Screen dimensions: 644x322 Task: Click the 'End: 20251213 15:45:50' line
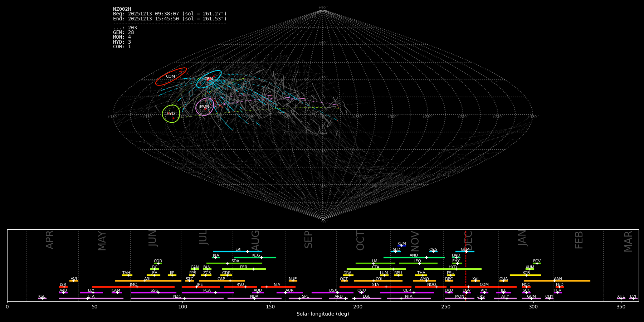170,19
